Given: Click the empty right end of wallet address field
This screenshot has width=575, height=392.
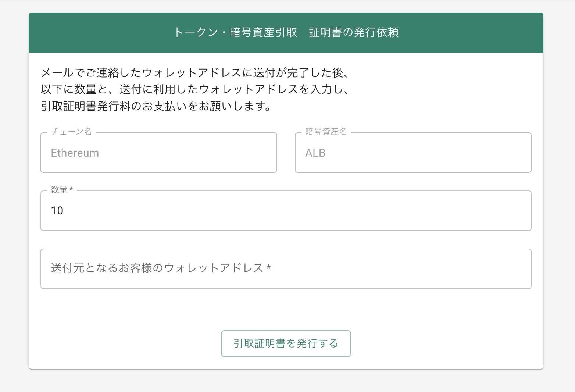Looking at the screenshot, I should click(478, 269).
